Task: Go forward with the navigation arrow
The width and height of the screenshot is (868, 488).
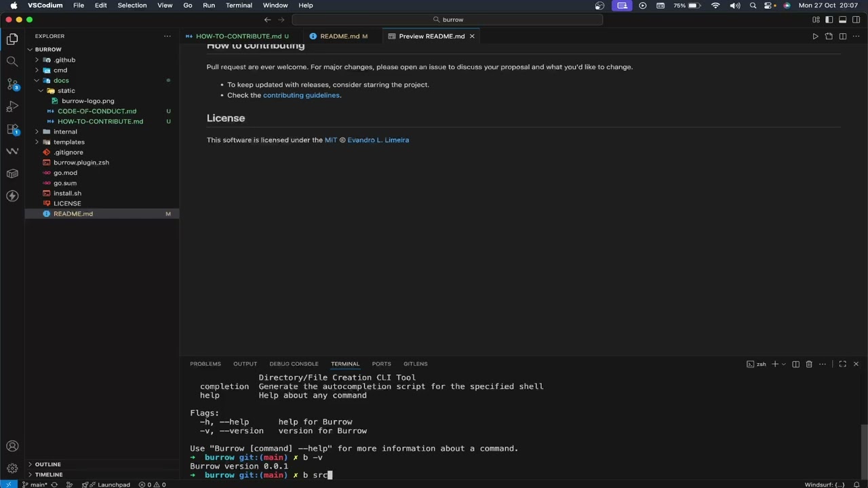Action: [x=281, y=20]
